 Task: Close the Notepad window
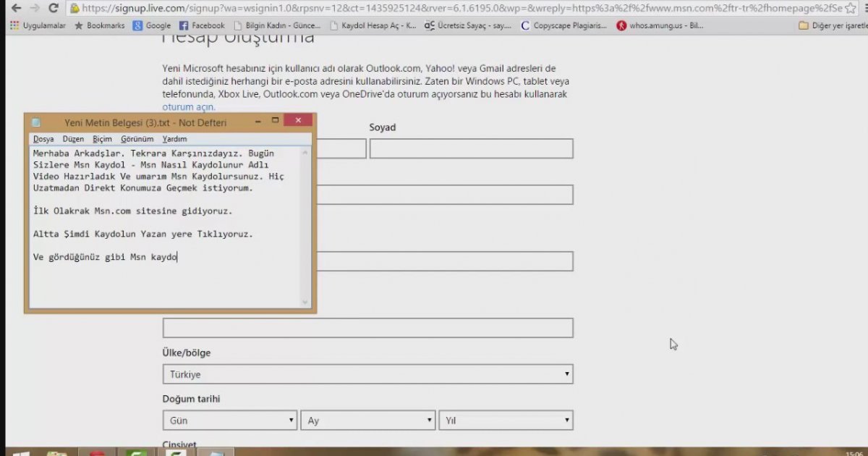[x=298, y=120]
